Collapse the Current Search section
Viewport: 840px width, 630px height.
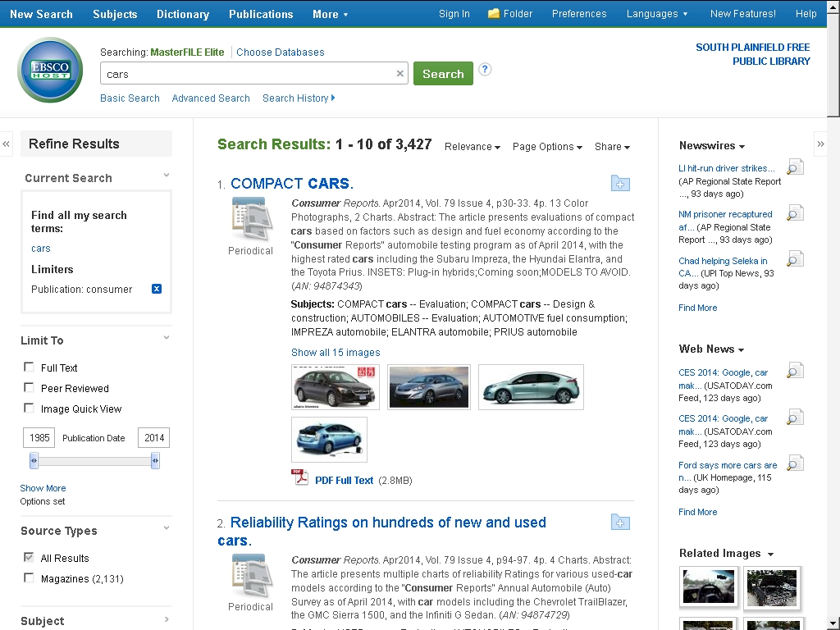tap(167, 176)
